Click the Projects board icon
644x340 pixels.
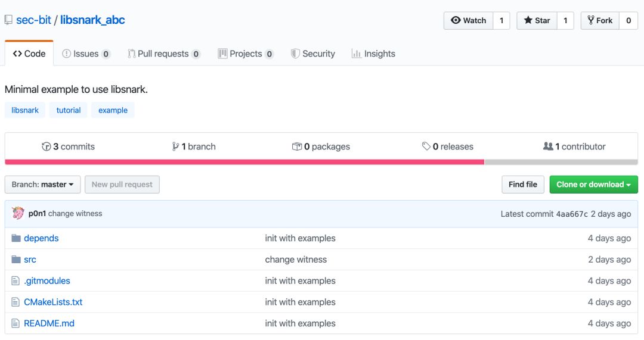point(222,54)
